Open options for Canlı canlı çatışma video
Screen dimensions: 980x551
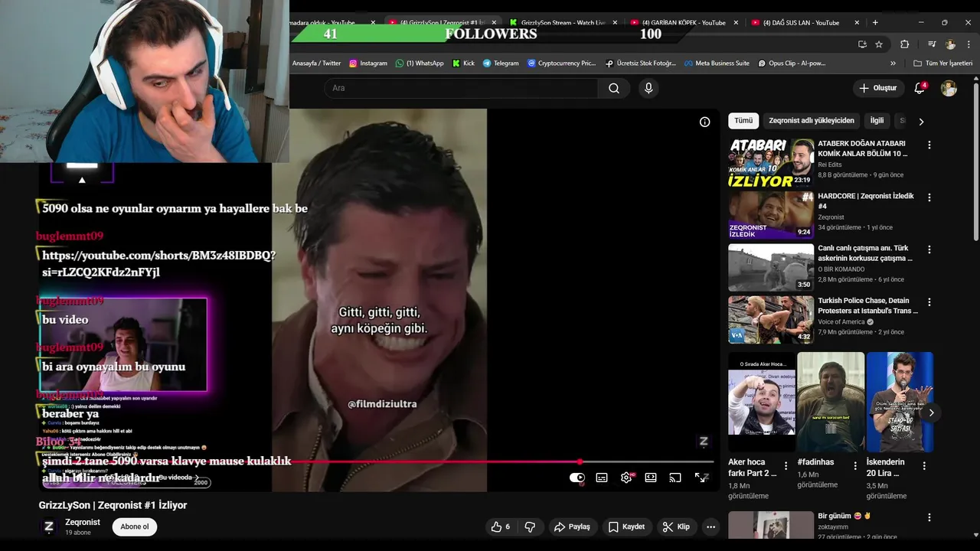(x=929, y=249)
